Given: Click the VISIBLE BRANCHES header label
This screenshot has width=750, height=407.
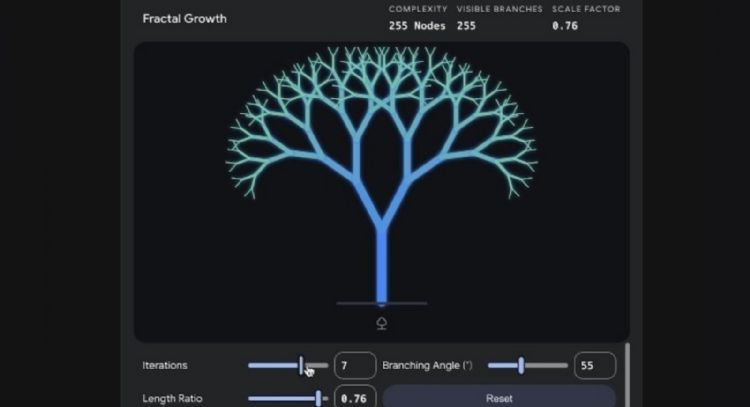Looking at the screenshot, I should 500,9.
